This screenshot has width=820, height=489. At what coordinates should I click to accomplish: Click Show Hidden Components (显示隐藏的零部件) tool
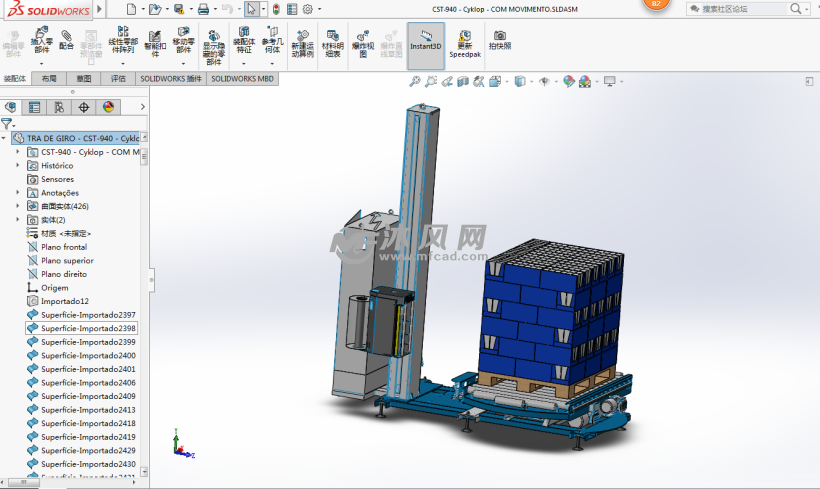(213, 48)
